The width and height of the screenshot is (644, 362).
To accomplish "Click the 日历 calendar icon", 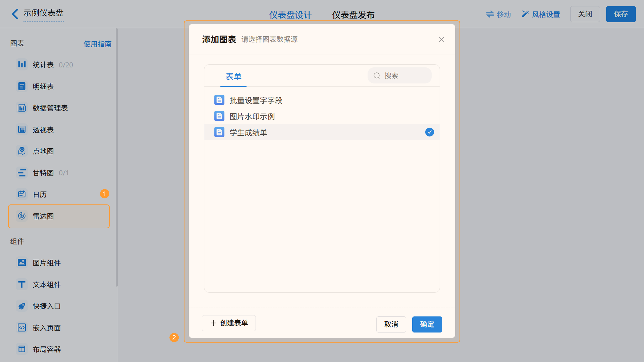I will (22, 194).
